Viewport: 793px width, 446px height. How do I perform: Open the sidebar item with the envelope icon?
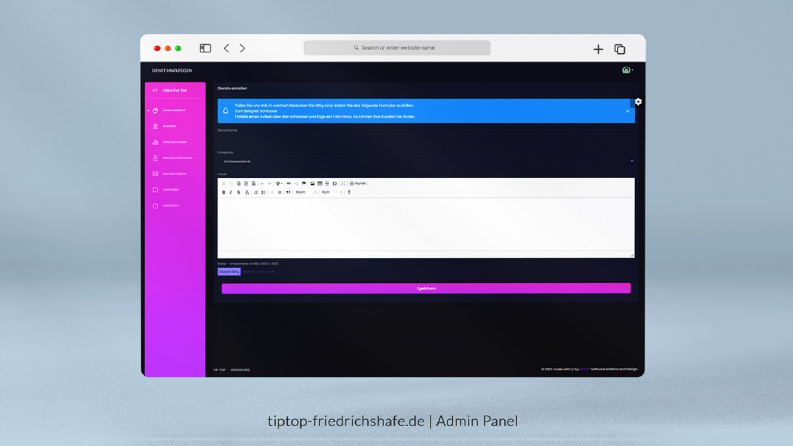click(x=169, y=174)
